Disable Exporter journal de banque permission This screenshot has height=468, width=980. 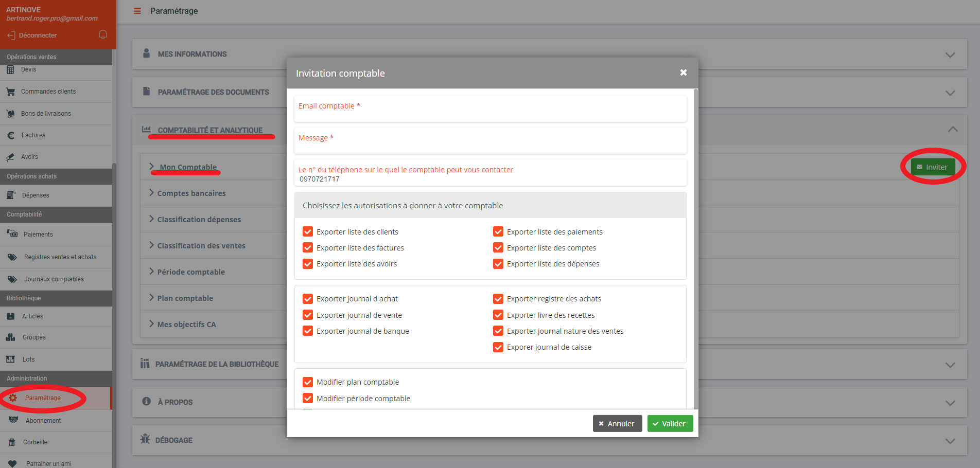tap(308, 331)
